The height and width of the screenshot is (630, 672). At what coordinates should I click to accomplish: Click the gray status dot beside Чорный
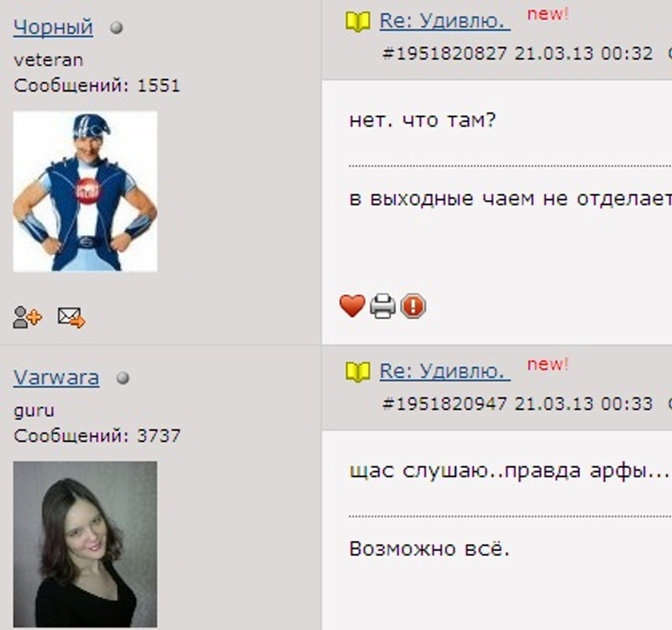[x=117, y=28]
